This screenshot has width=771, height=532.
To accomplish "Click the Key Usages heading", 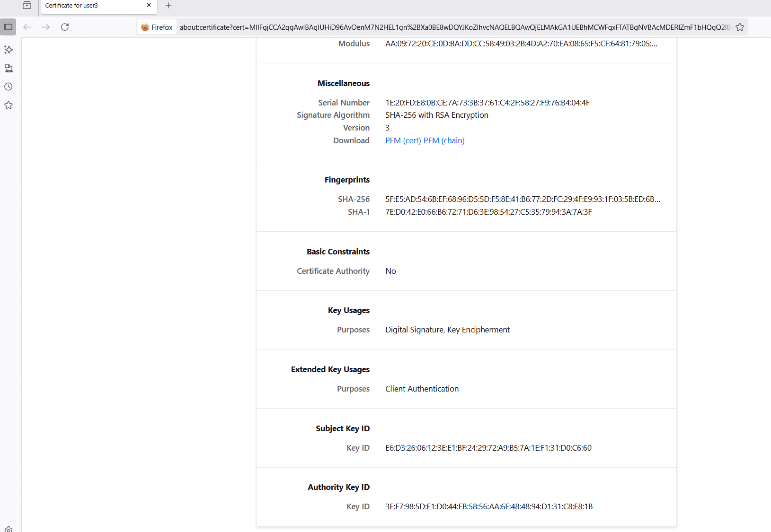I will 349,310.
